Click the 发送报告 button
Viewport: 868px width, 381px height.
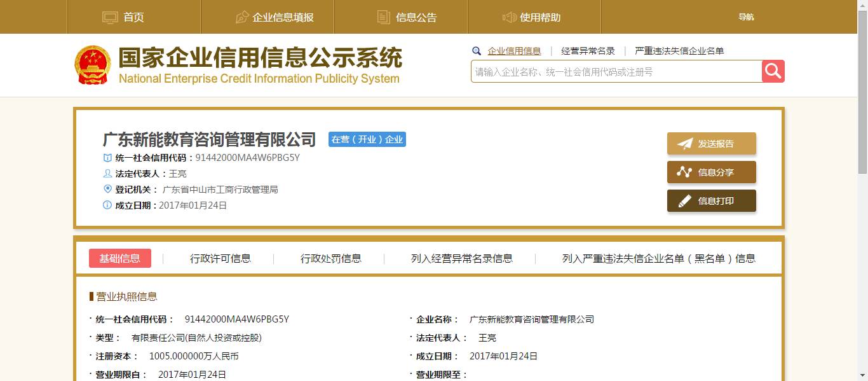[x=712, y=144]
